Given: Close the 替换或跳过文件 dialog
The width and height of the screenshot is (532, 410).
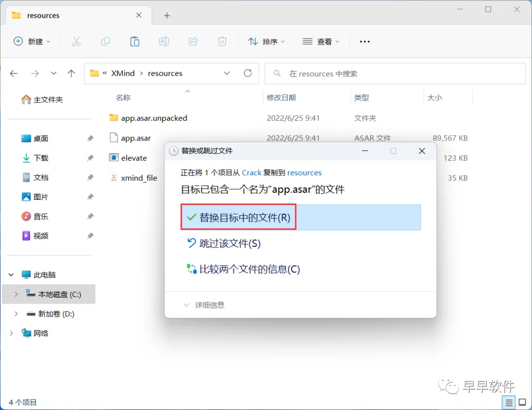Looking at the screenshot, I should point(422,151).
